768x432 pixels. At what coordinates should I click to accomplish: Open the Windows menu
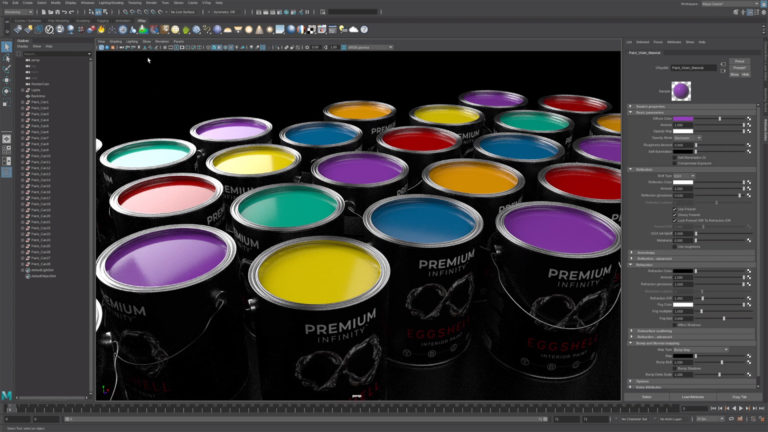click(x=88, y=3)
